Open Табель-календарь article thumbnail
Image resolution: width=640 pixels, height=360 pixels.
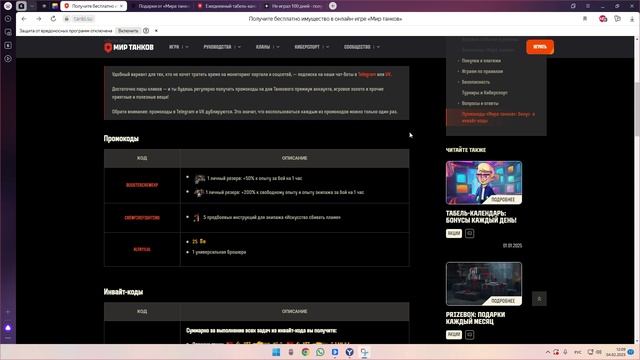(x=484, y=182)
